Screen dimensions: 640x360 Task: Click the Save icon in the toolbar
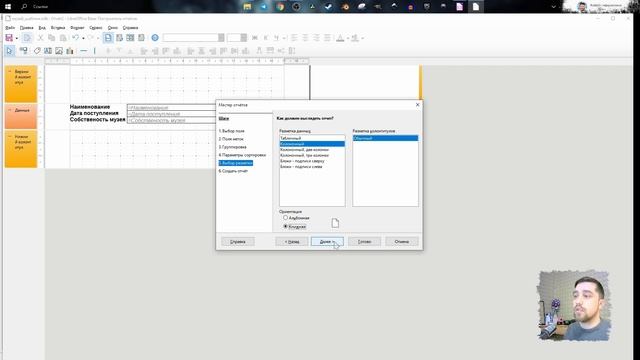point(9,38)
